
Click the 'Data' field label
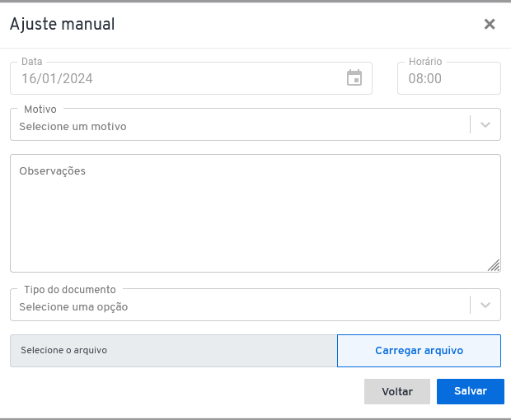coord(31,62)
